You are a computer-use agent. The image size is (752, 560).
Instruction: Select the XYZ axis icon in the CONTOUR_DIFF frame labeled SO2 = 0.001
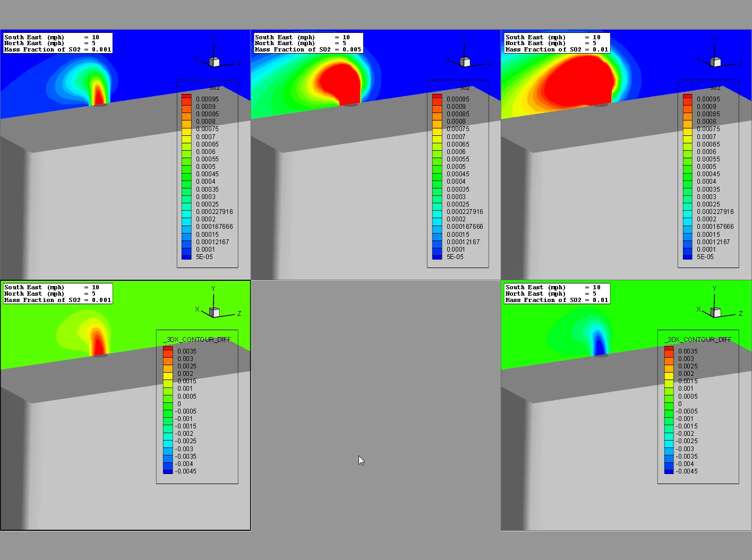click(218, 304)
